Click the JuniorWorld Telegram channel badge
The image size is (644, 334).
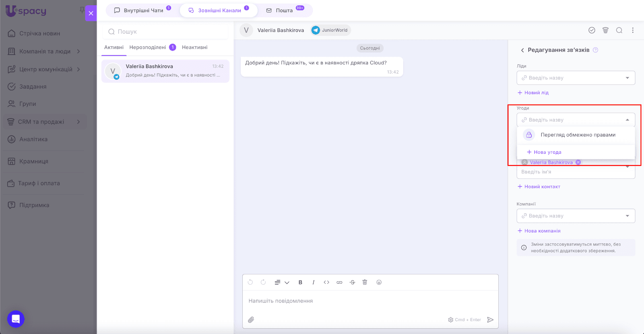[330, 30]
